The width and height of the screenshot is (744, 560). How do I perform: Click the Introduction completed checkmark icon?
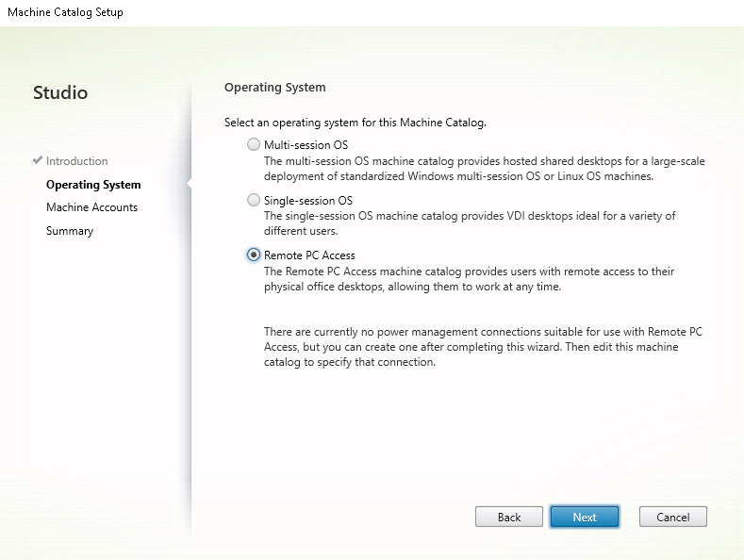[38, 160]
